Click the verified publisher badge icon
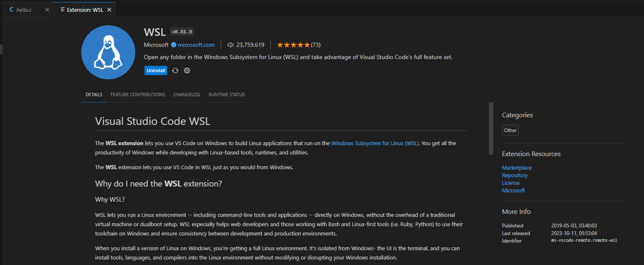This screenshot has height=265, width=644. pos(173,45)
